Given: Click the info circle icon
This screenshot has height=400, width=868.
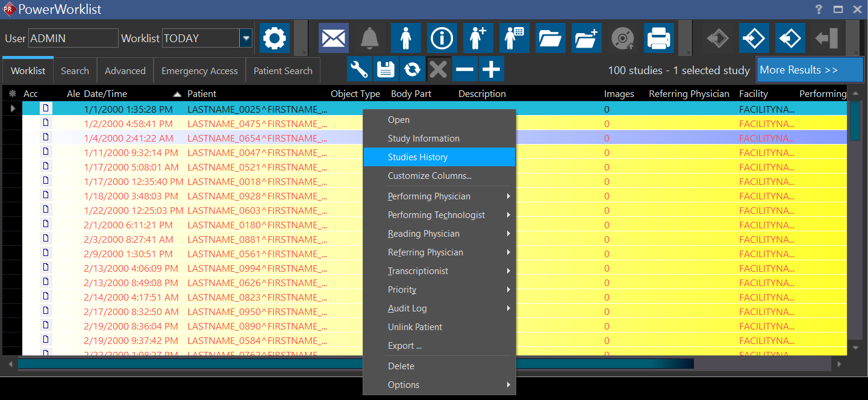Looking at the screenshot, I should point(442,39).
